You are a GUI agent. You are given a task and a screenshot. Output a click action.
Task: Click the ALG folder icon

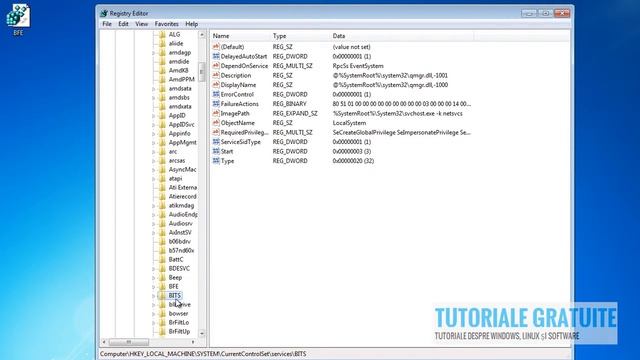162,34
